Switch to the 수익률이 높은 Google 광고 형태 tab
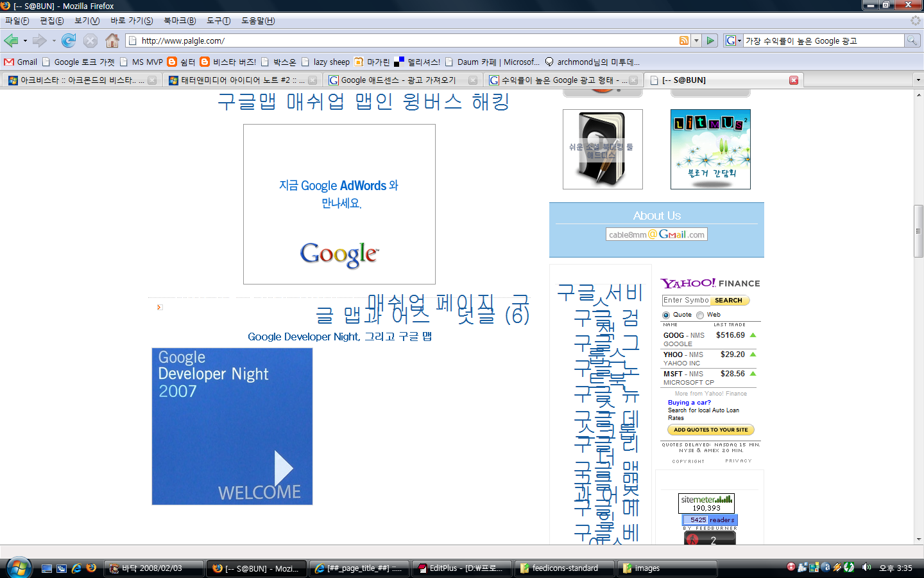The width and height of the screenshot is (924, 578). pyautogui.click(x=563, y=80)
